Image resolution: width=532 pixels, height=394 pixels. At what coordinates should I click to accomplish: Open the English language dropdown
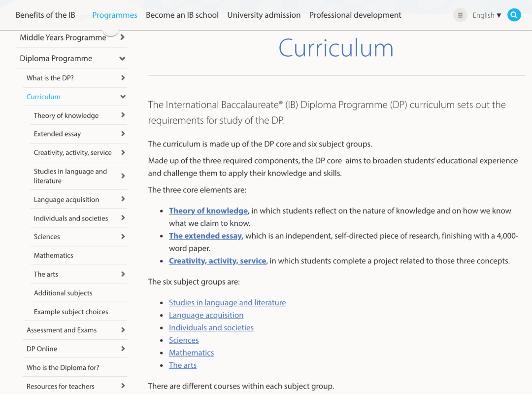tap(486, 15)
